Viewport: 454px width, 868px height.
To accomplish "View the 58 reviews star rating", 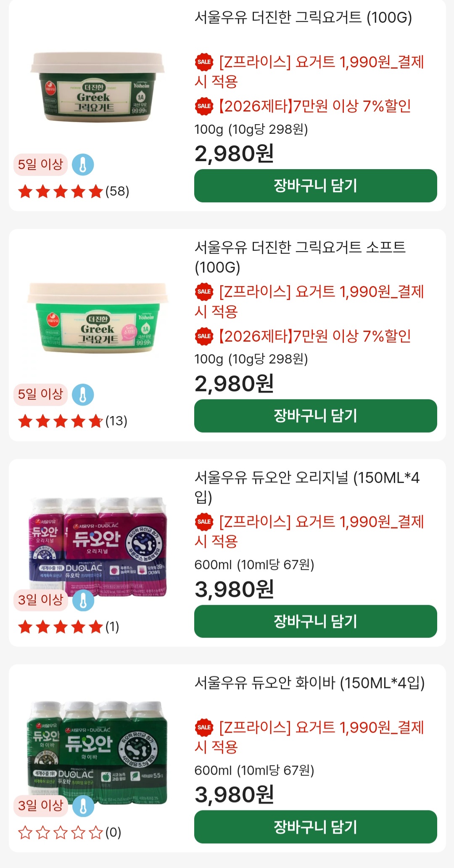I will click(74, 191).
